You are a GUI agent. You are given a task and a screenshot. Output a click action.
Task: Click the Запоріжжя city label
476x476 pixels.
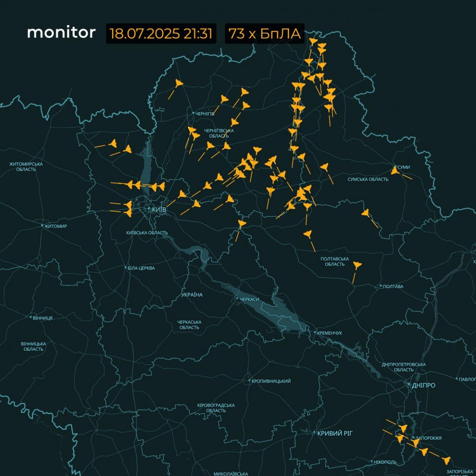(430, 438)
